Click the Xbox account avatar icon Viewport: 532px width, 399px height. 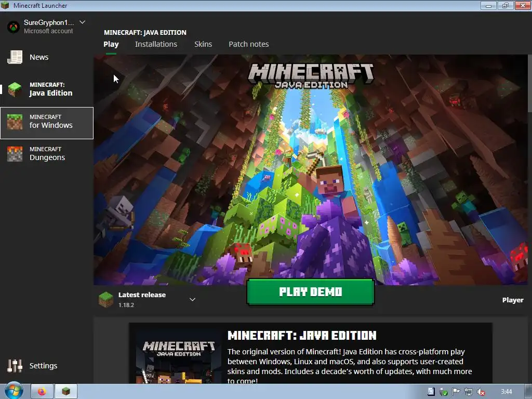point(14,27)
